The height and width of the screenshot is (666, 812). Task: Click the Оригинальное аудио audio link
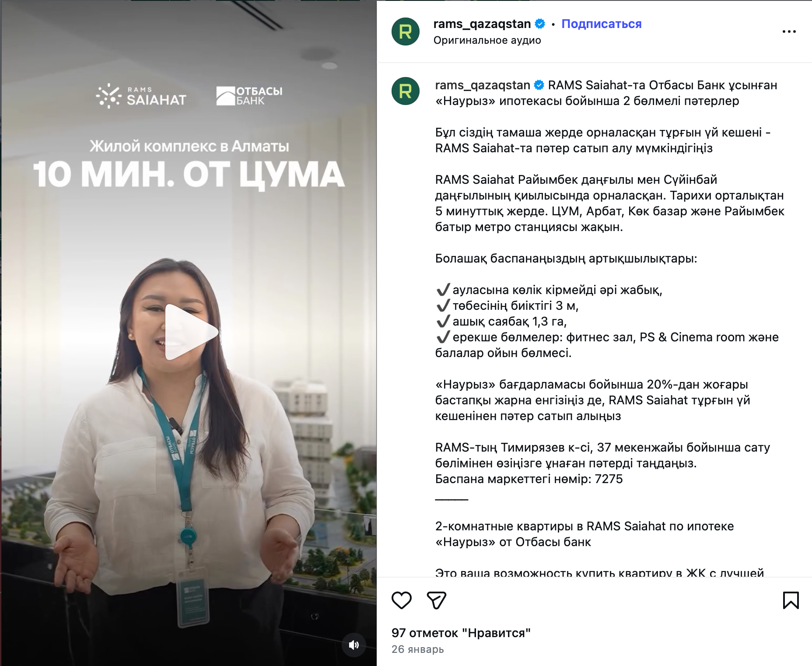coord(487,40)
